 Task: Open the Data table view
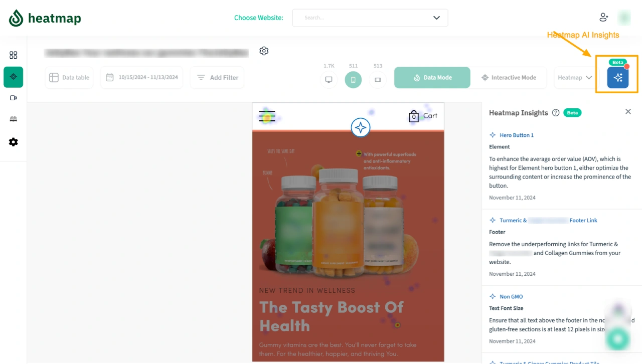tap(69, 78)
